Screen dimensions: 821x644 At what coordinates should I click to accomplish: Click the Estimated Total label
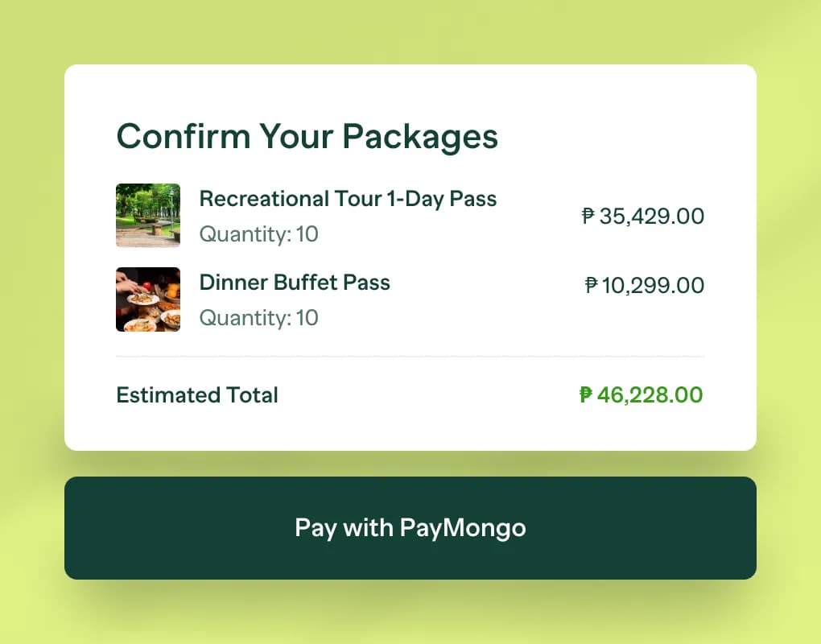197,395
